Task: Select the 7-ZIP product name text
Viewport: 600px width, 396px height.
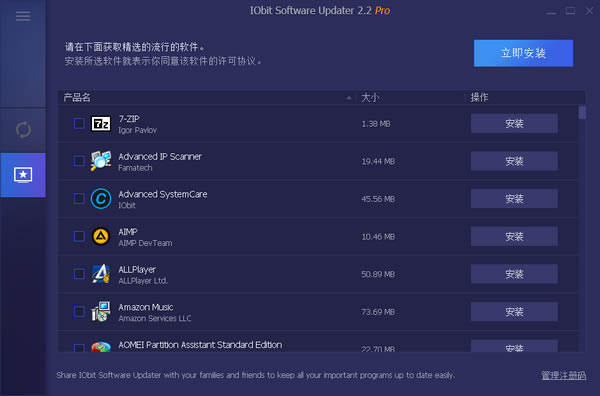Action: click(x=129, y=119)
